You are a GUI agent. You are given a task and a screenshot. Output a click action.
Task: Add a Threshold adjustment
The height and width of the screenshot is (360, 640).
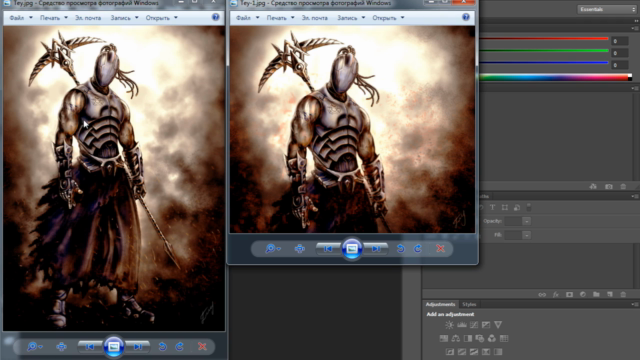pyautogui.click(x=474, y=352)
